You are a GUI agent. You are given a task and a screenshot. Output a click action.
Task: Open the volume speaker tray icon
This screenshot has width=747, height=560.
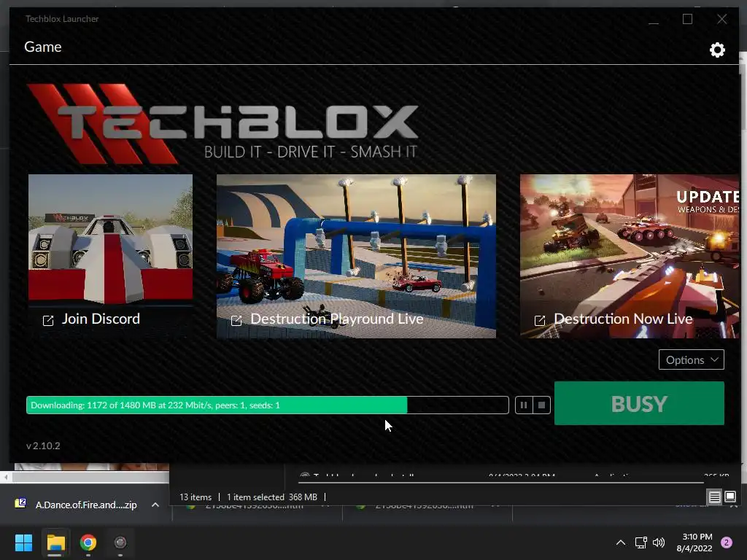659,542
